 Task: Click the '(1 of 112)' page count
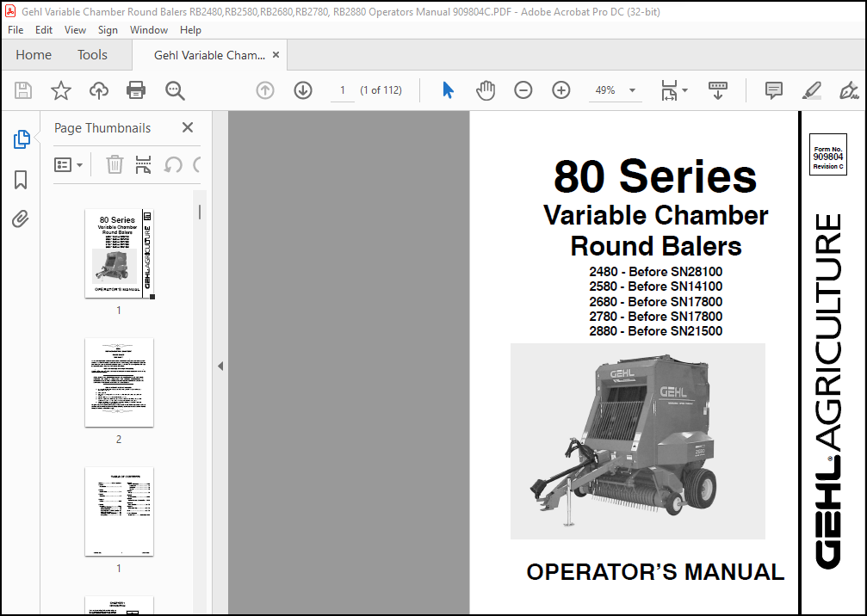pyautogui.click(x=381, y=90)
